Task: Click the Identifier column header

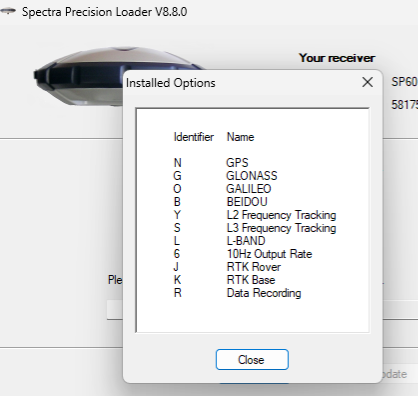Action: click(194, 137)
